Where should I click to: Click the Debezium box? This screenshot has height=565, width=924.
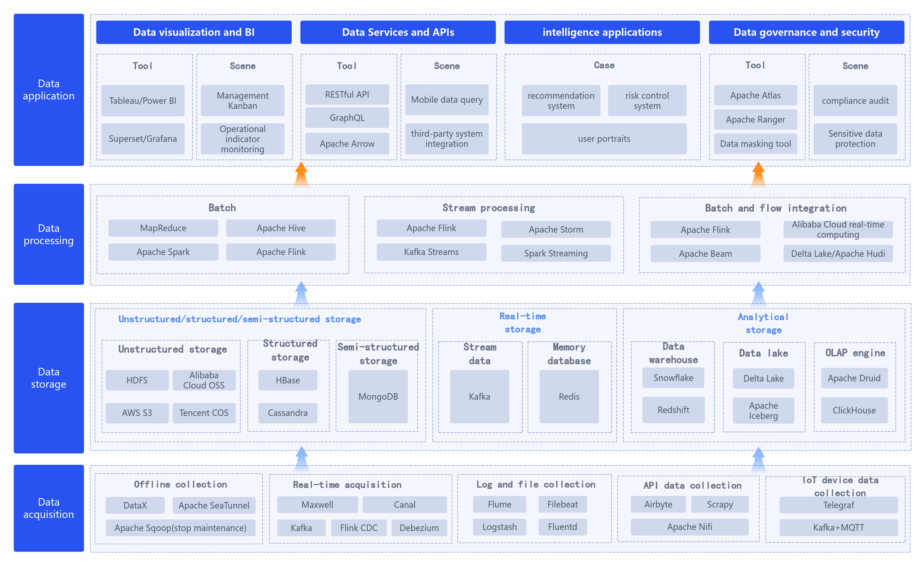coord(419,528)
